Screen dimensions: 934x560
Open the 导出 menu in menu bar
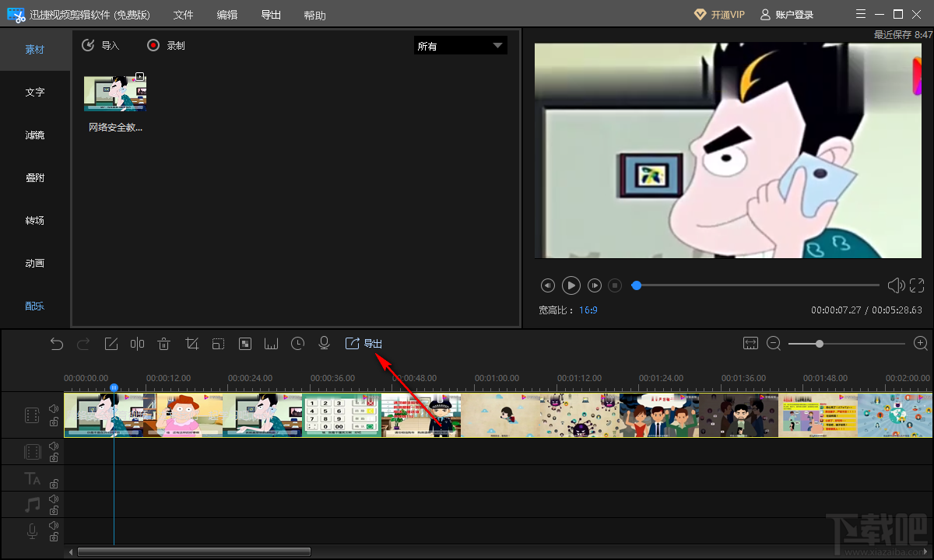[271, 15]
